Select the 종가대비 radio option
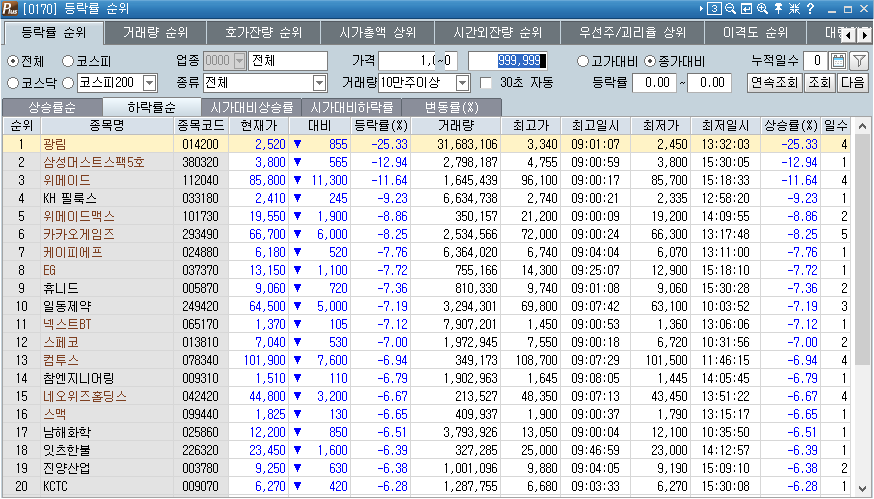The image size is (874, 499). (650, 61)
